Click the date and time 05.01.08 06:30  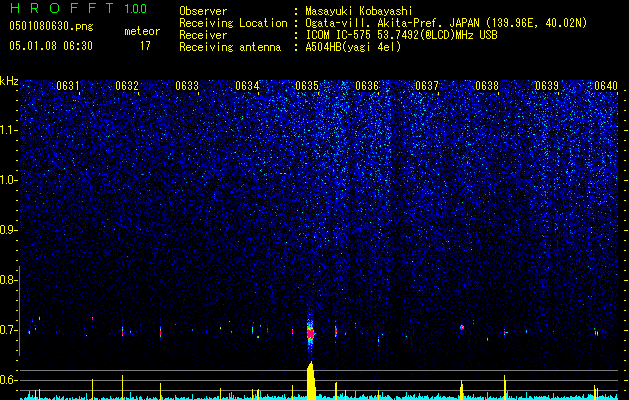(51, 46)
